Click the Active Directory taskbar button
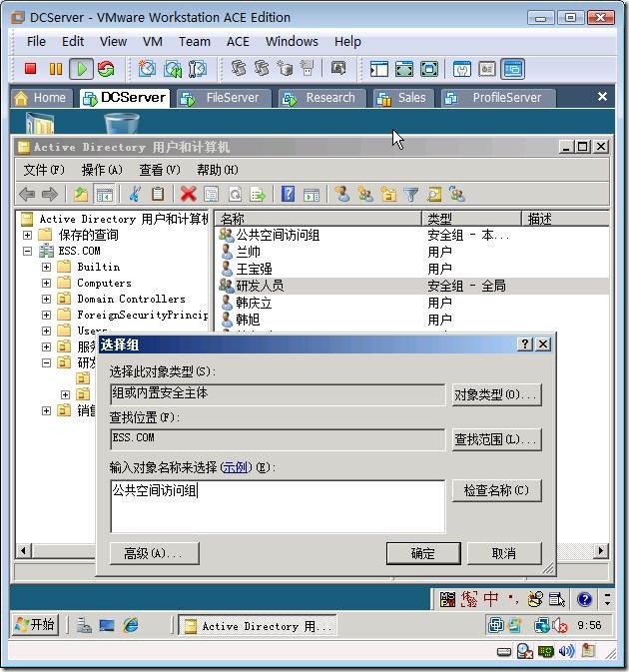 257,626
